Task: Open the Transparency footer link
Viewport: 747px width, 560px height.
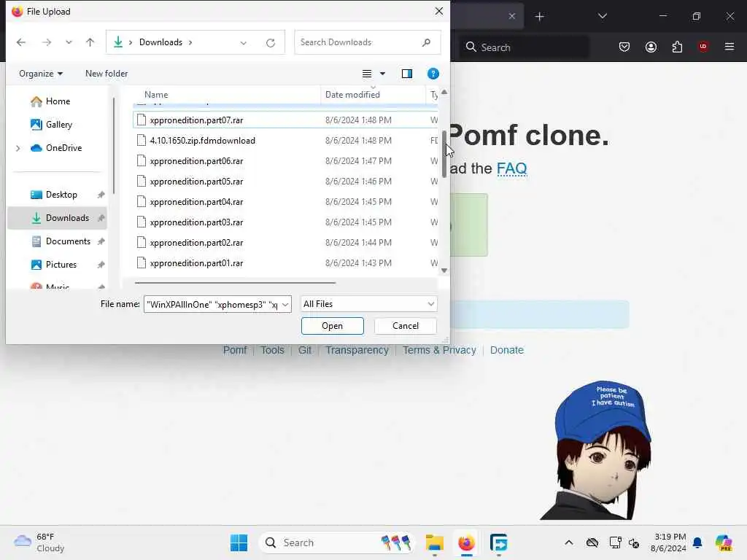Action: click(x=357, y=351)
